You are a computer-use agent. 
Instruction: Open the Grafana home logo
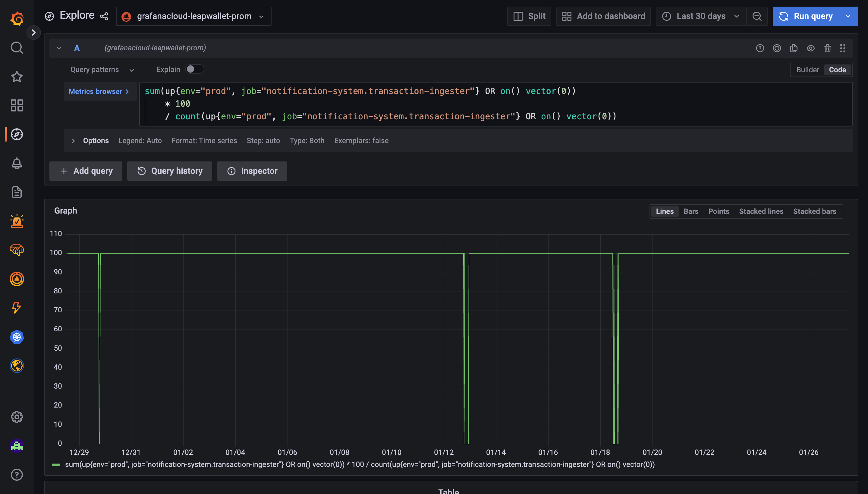coord(17,19)
